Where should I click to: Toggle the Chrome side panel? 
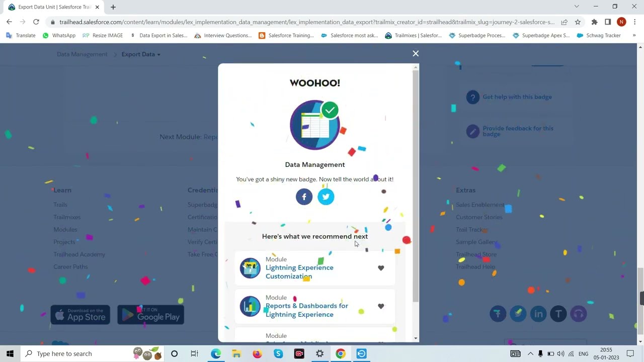[608, 22]
